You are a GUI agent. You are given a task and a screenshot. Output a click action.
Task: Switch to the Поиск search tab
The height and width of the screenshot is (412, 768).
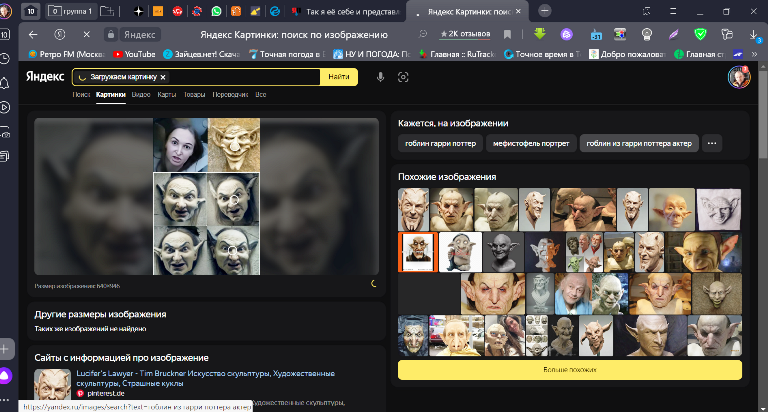81,95
